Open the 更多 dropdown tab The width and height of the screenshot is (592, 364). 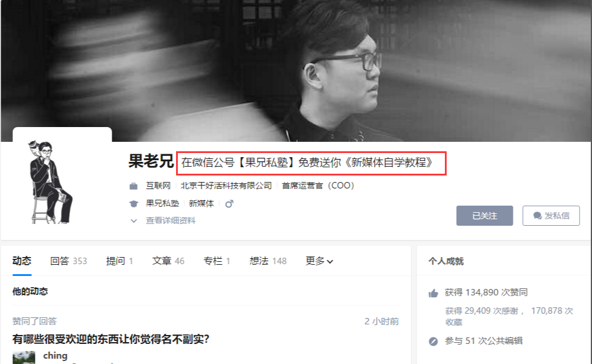pyautogui.click(x=319, y=261)
